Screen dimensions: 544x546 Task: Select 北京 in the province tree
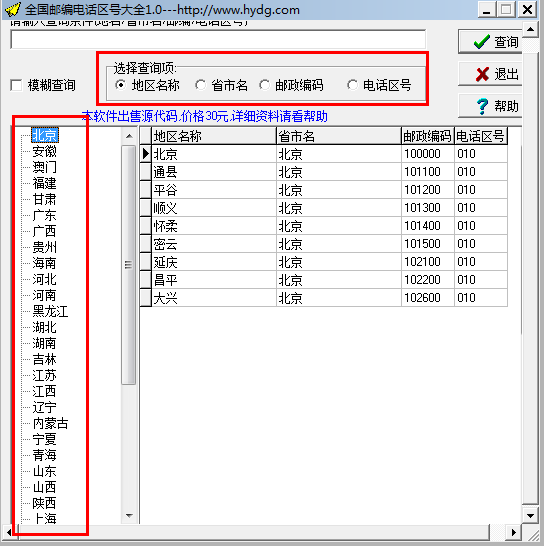[x=45, y=135]
